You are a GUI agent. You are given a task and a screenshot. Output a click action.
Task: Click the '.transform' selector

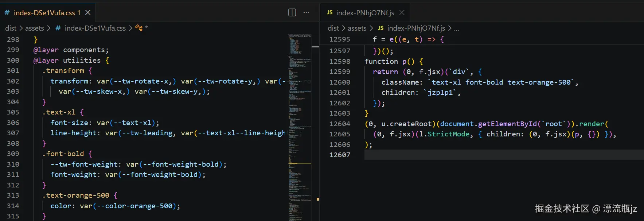click(63, 71)
